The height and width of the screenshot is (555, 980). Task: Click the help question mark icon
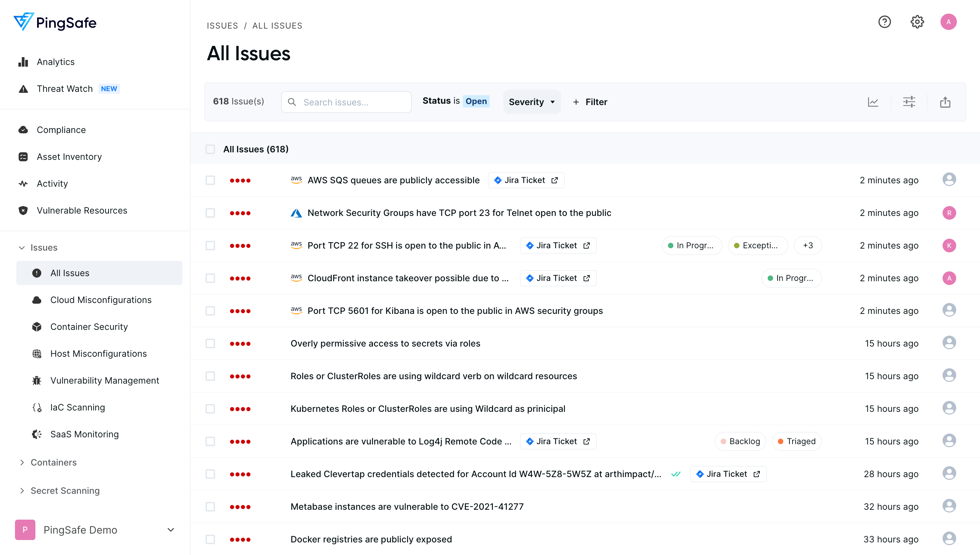(x=884, y=22)
